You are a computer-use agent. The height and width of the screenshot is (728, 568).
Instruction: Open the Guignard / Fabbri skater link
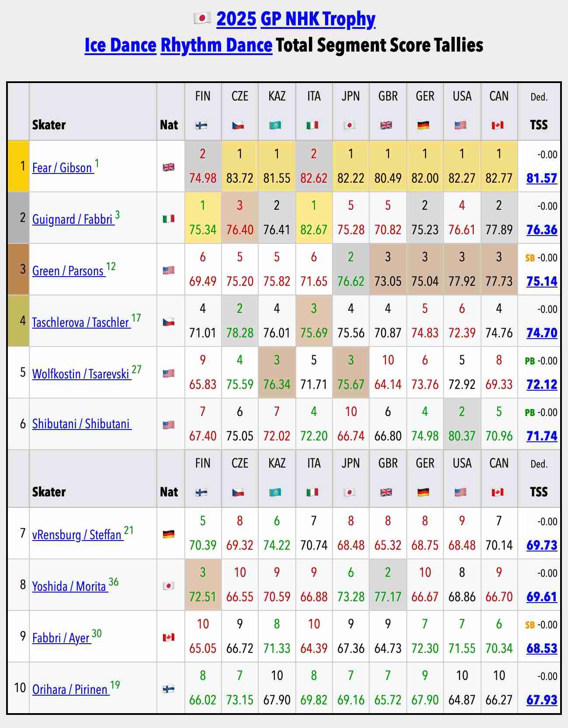tap(73, 219)
